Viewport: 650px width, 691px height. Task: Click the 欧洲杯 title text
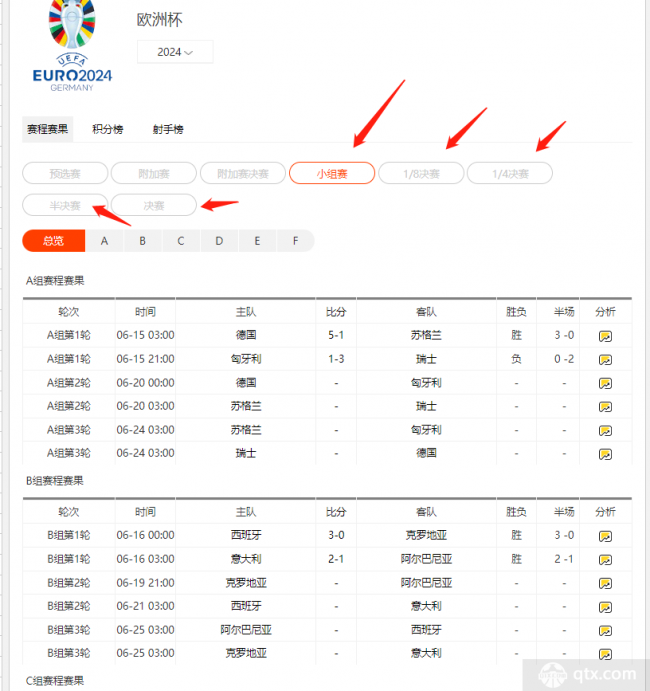[159, 20]
